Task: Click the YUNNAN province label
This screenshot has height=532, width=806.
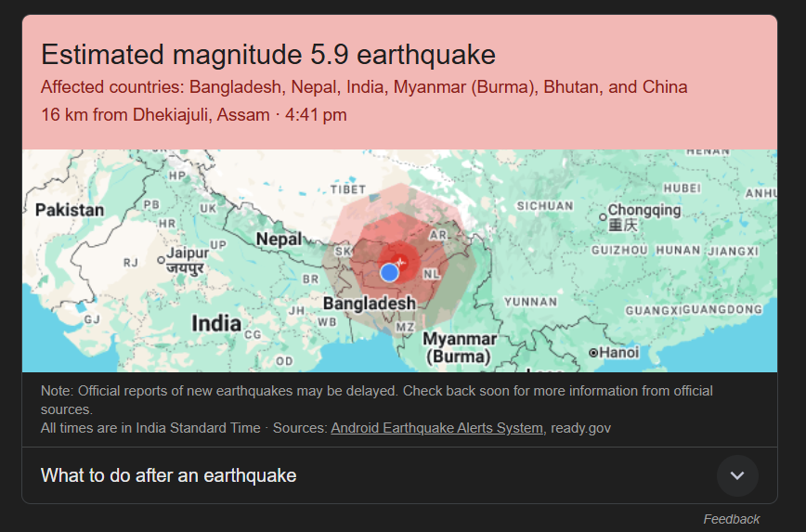Action: point(530,303)
